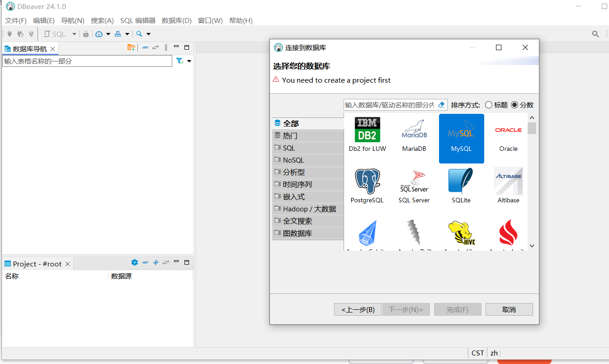Viewport: 609px width, 364px height.
Task: Select the 标题 sort radio button
Action: coord(496,105)
